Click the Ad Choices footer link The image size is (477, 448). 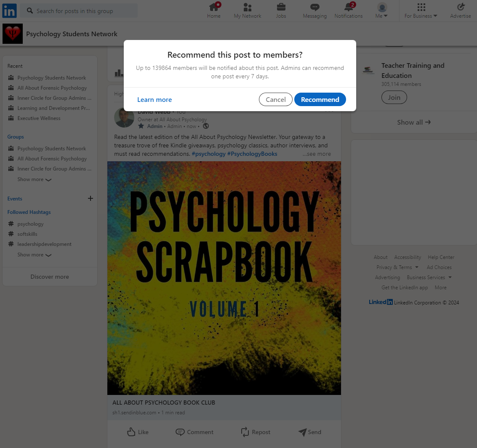pos(439,267)
